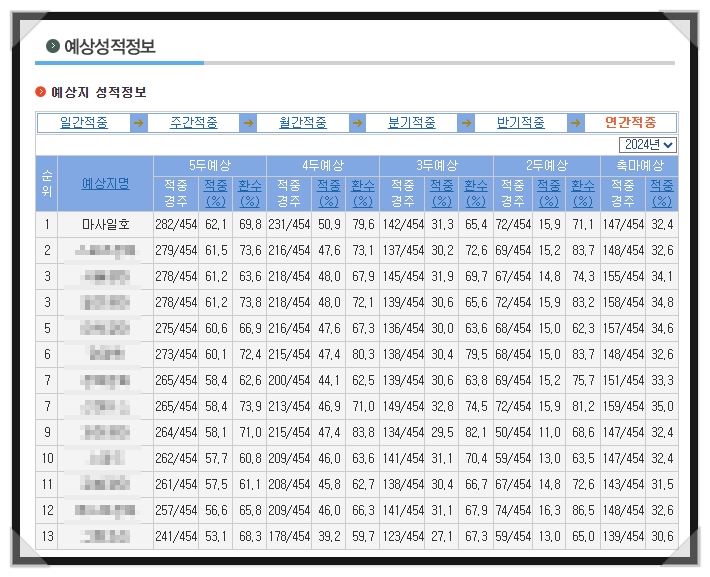Viewport: 710px width, 577px height.
Task: Click the 282/454 cell
Action: (176, 225)
